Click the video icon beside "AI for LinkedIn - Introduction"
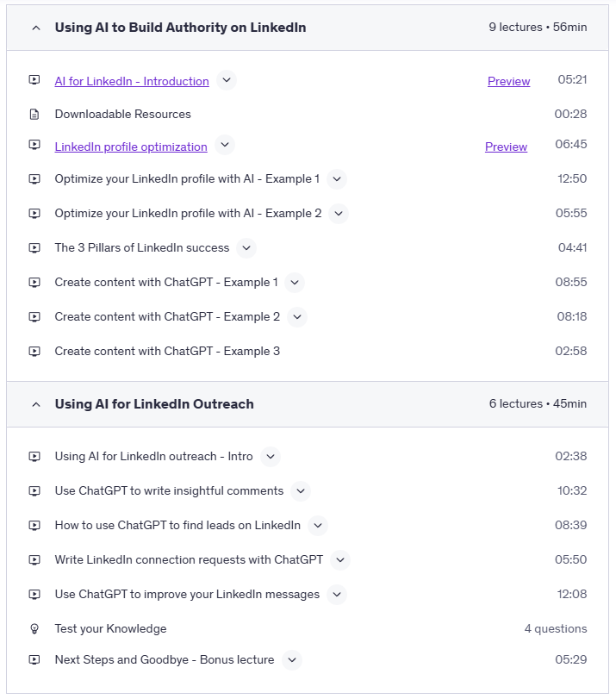 (34, 81)
